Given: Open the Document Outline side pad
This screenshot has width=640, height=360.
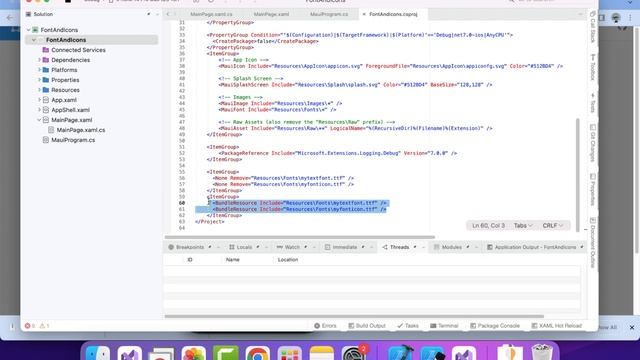Looking at the screenshot, I should (x=593, y=242).
